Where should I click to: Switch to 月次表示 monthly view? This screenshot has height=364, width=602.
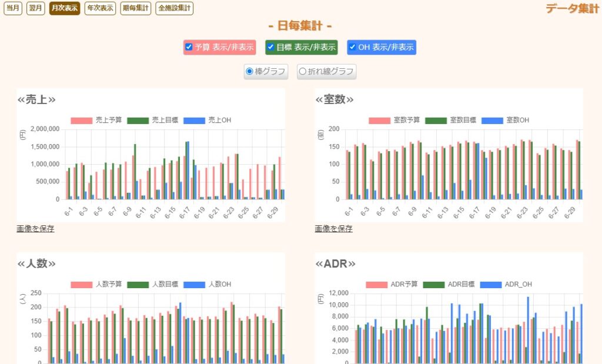pyautogui.click(x=64, y=8)
